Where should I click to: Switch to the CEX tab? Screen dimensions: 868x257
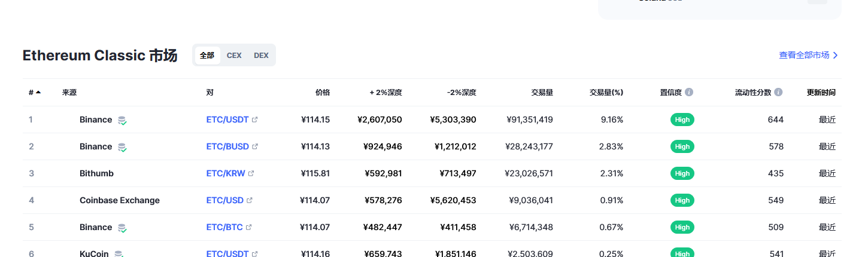234,55
